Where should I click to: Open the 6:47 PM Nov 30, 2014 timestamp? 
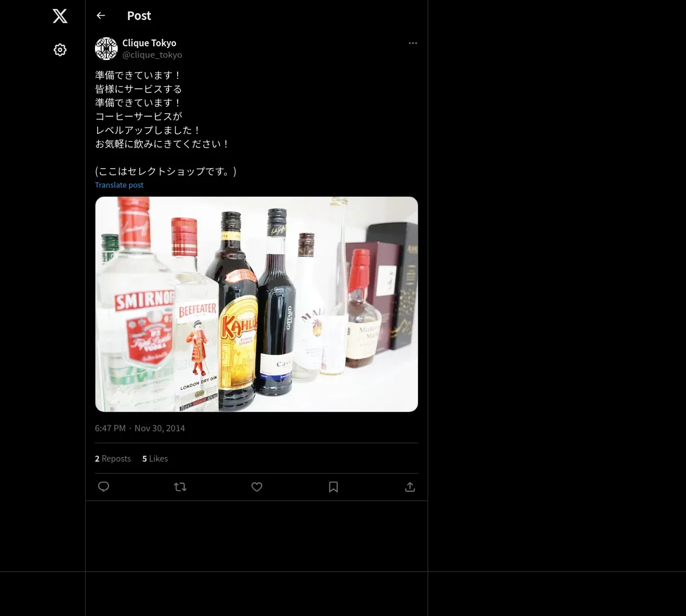(x=140, y=428)
